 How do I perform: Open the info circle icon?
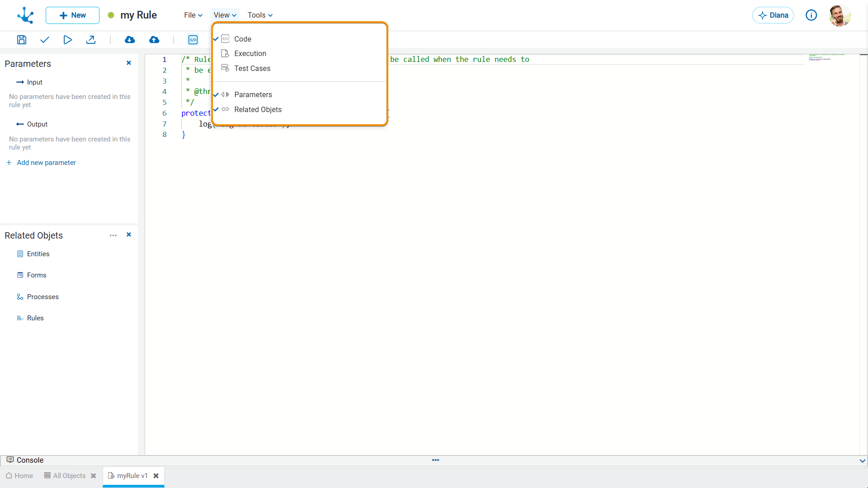point(811,15)
